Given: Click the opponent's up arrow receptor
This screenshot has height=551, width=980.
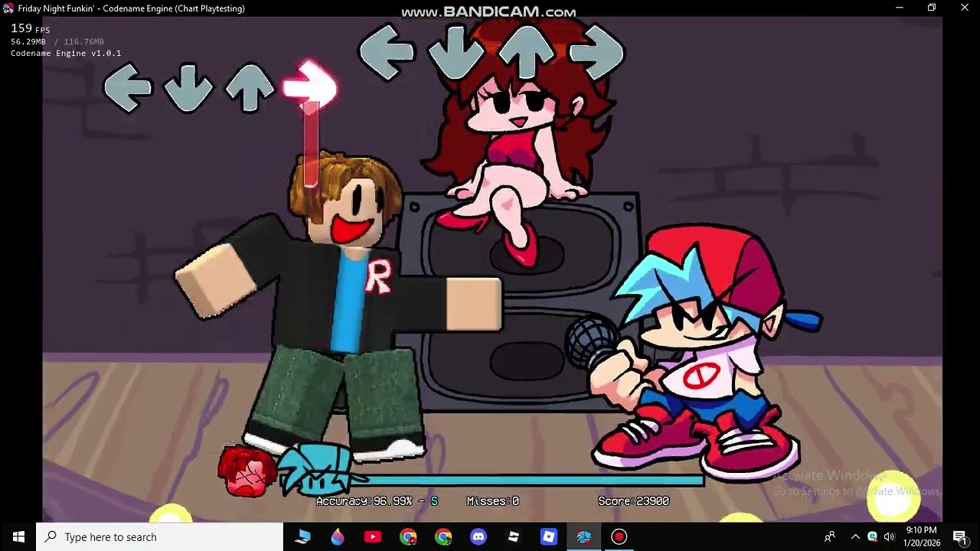Looking at the screenshot, I should click(x=250, y=88).
